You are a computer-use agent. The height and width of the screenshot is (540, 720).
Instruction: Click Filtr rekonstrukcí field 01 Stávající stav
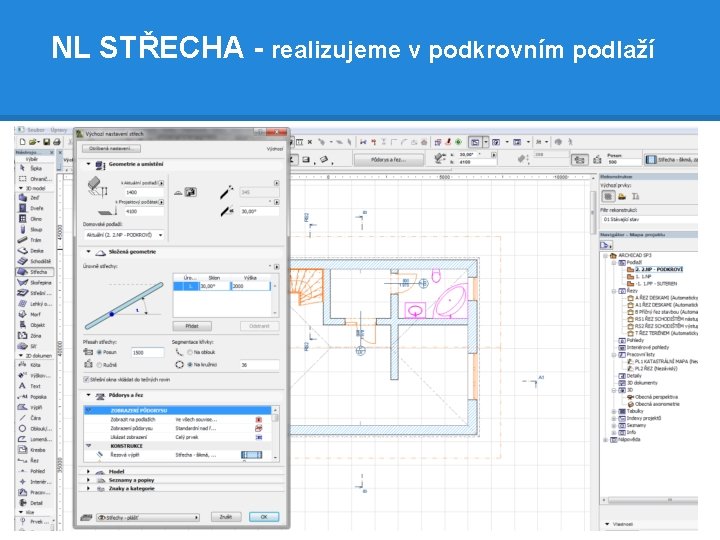click(x=649, y=219)
